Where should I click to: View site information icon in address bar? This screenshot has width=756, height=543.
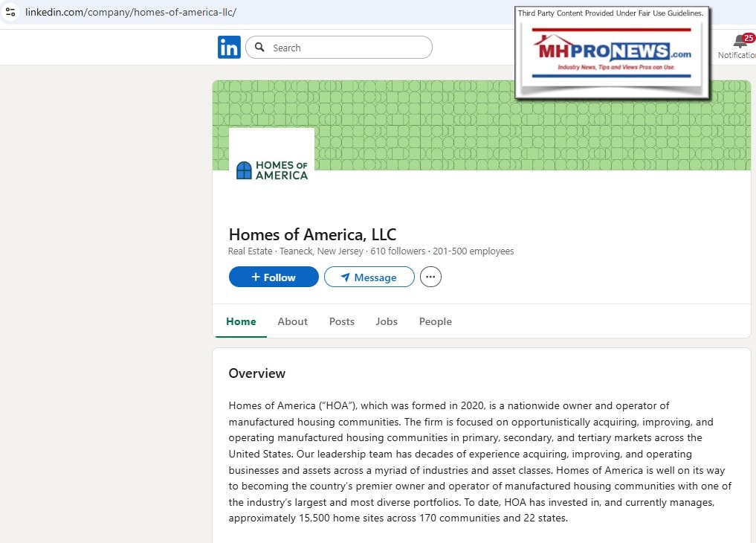[10, 13]
